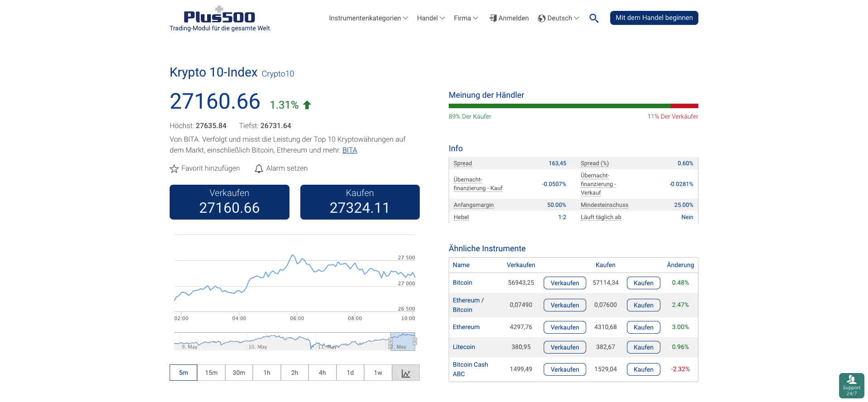The width and height of the screenshot is (868, 402).
Task: Click Verkaufen in the Bitcoin row
Action: 565,283
